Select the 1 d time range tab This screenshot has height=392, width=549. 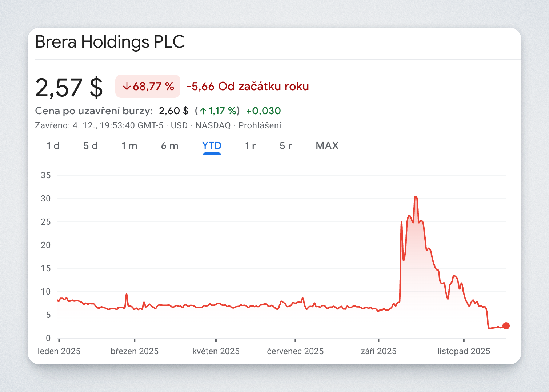[53, 146]
